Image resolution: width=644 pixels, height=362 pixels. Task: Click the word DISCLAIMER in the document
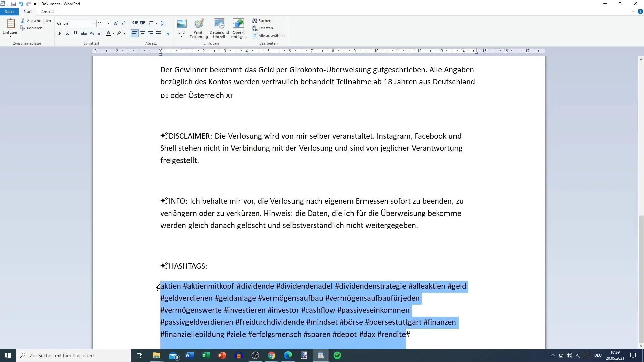pos(190,136)
